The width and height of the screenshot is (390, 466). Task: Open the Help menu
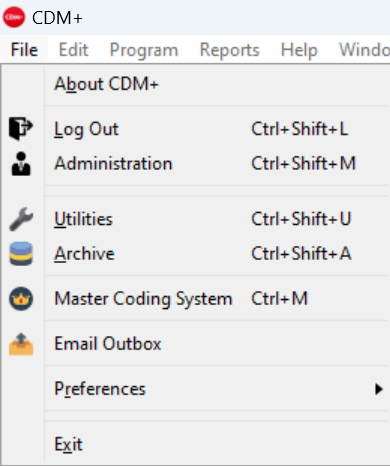[299, 50]
